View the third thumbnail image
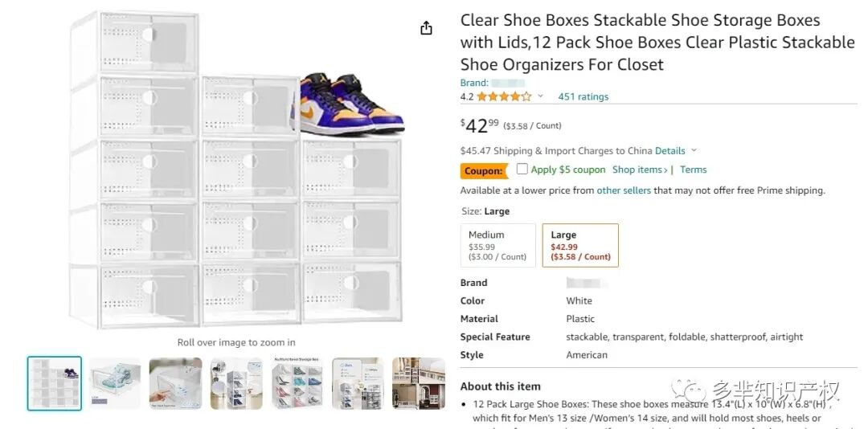This screenshot has width=868, height=429. 175,383
